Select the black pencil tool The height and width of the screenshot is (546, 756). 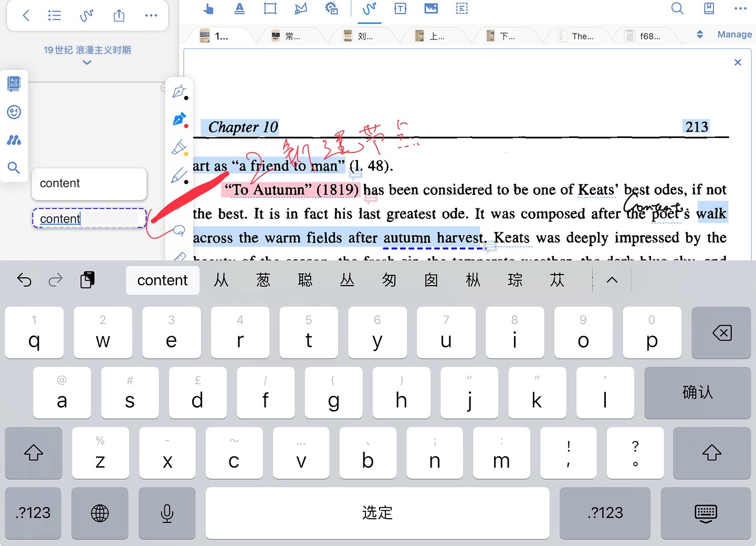click(180, 175)
